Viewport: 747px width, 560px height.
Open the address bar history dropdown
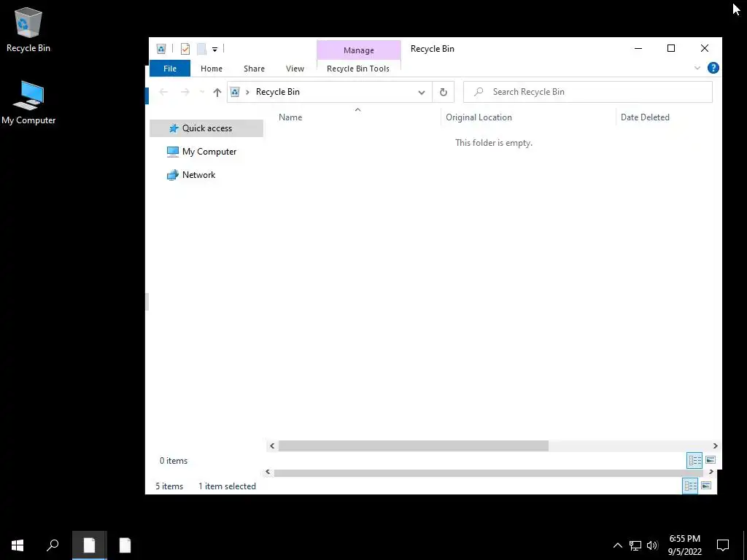click(422, 93)
